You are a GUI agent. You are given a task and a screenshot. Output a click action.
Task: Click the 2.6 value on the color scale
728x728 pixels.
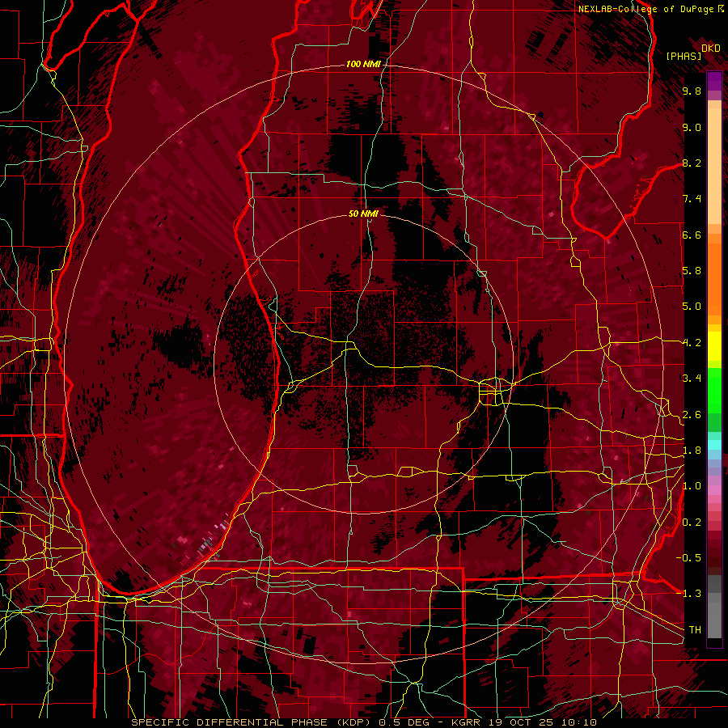692,415
